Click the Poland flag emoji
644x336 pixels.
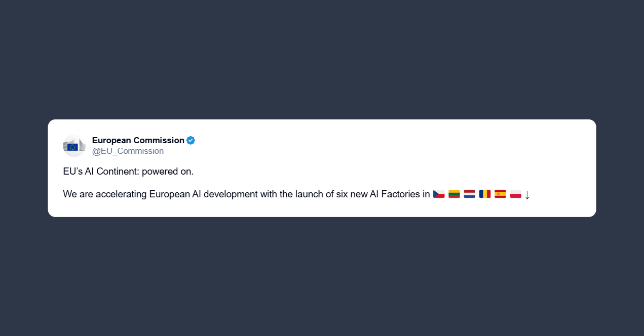coord(516,194)
